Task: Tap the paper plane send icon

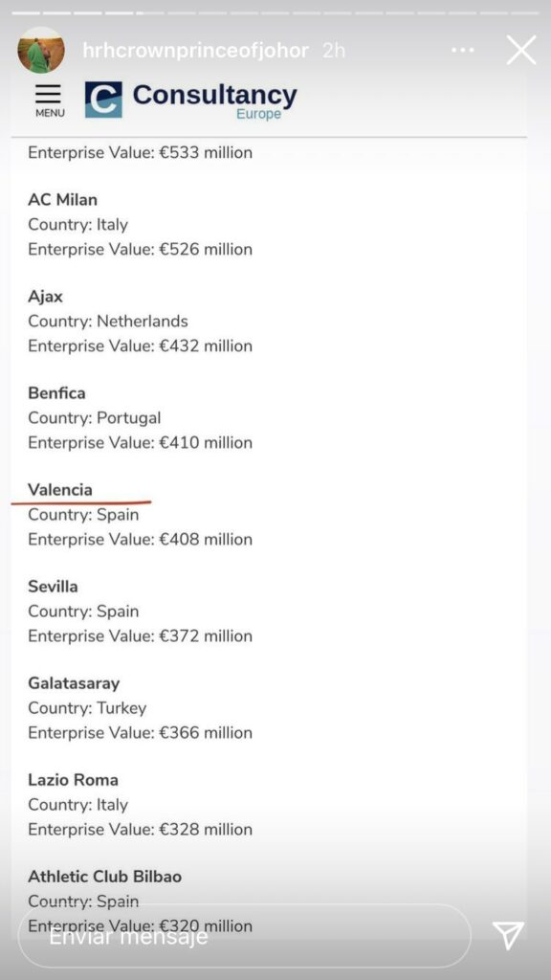Action: (x=508, y=935)
